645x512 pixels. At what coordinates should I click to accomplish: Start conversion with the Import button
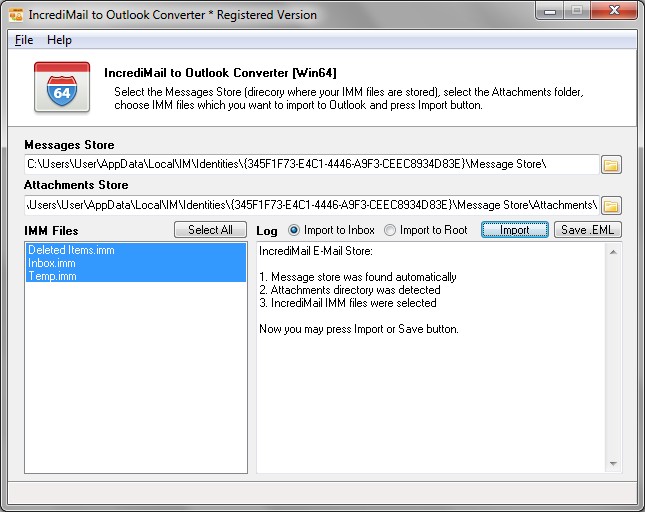pos(515,229)
